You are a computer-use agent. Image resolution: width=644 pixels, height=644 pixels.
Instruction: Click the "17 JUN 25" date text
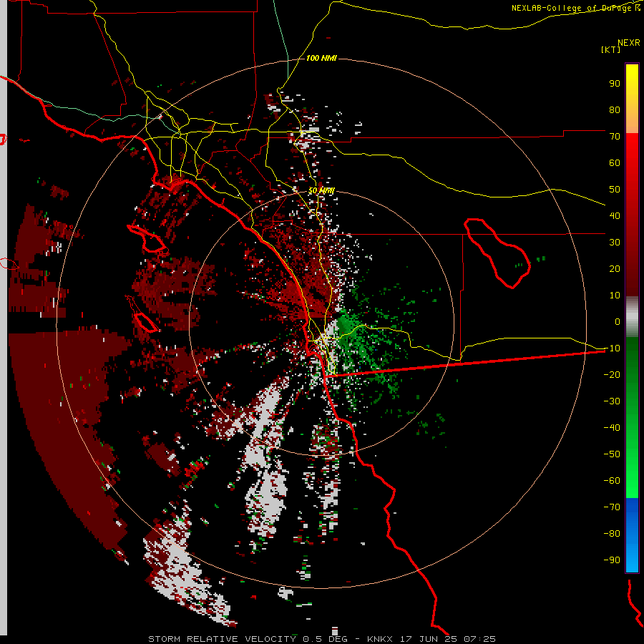coord(429,639)
